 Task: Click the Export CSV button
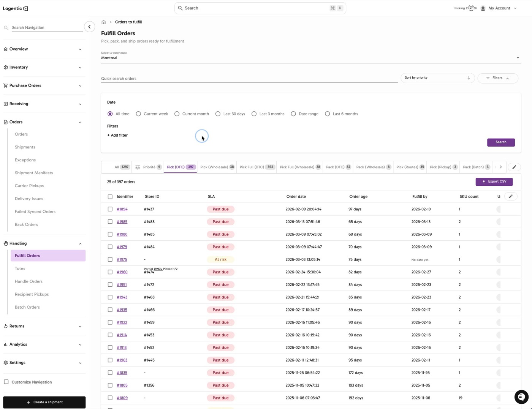point(494,182)
